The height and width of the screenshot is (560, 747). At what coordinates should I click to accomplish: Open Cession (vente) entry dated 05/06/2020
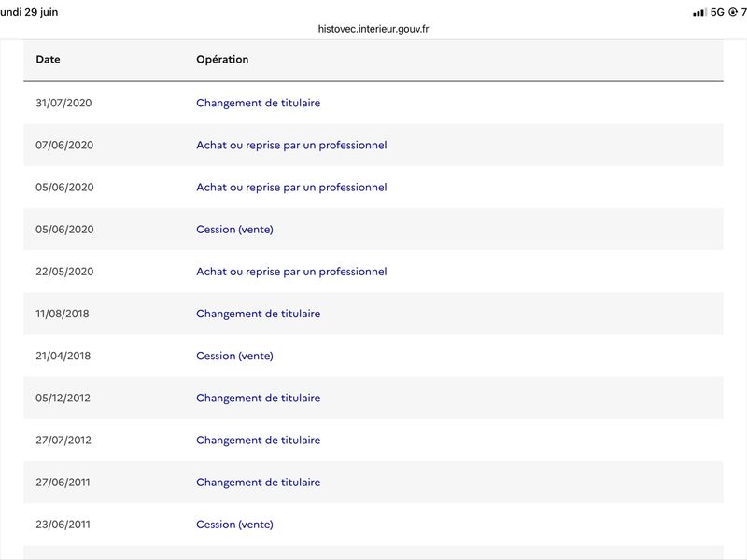pos(235,230)
